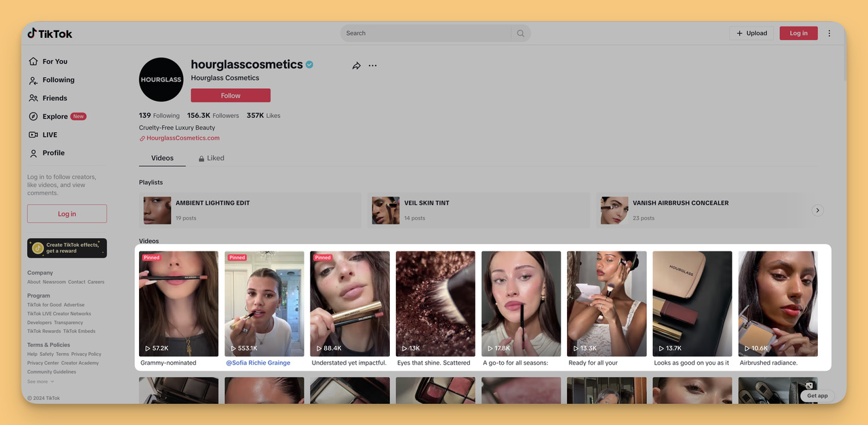Open the three-dot menu beside Log in

coord(829,33)
